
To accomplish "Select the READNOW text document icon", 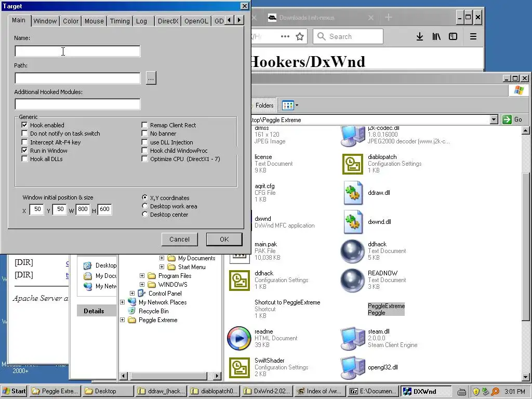I will pyautogui.click(x=353, y=280).
